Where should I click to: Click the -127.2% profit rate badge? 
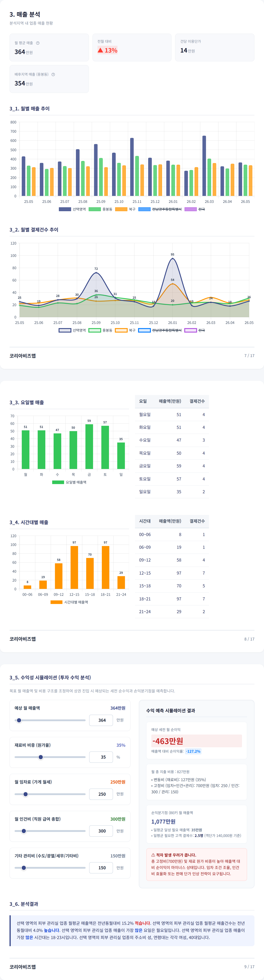[193, 751]
